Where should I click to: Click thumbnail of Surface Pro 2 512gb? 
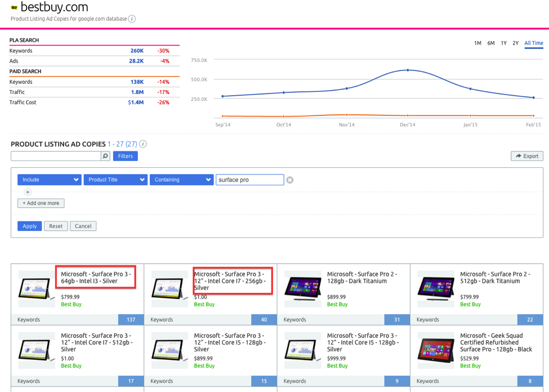[436, 289]
